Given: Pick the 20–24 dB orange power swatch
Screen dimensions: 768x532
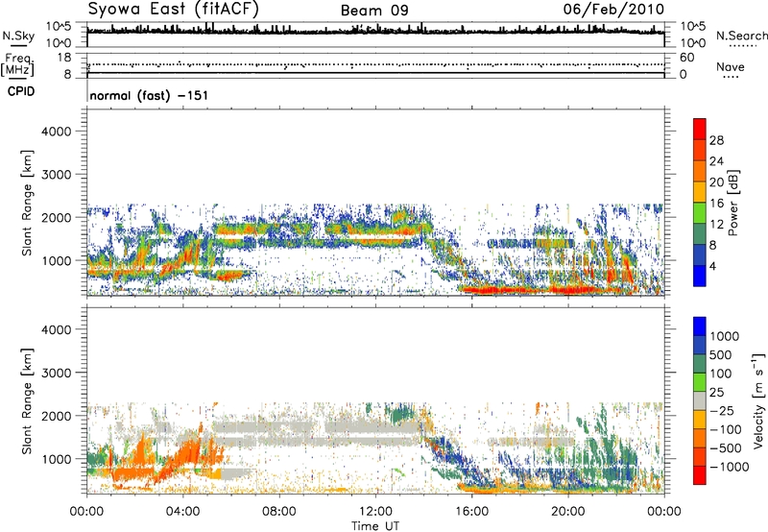Looking at the screenshot, I should pyautogui.click(x=700, y=172).
